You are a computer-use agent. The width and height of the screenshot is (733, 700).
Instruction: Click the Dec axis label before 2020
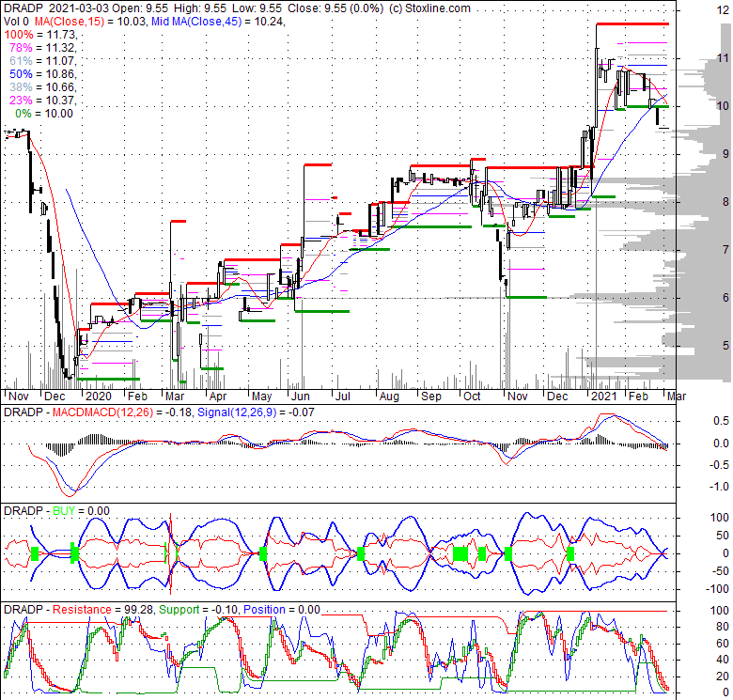coord(55,397)
